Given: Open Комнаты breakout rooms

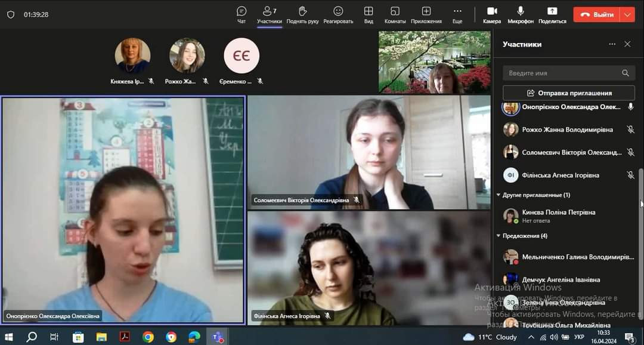Looking at the screenshot, I should 395,15.
